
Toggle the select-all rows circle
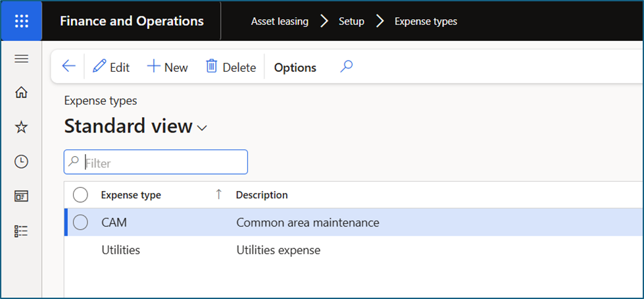[x=80, y=195]
